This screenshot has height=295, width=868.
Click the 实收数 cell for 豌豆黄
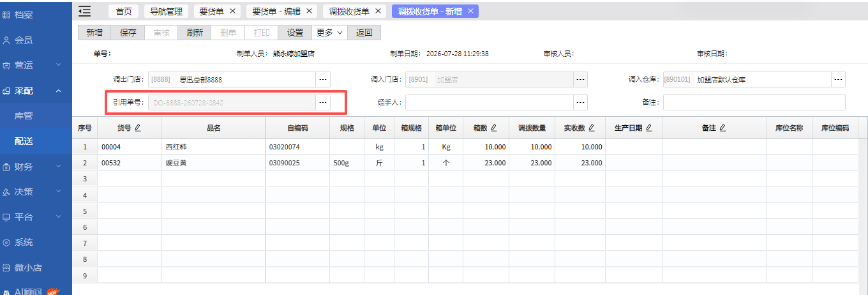pos(580,163)
